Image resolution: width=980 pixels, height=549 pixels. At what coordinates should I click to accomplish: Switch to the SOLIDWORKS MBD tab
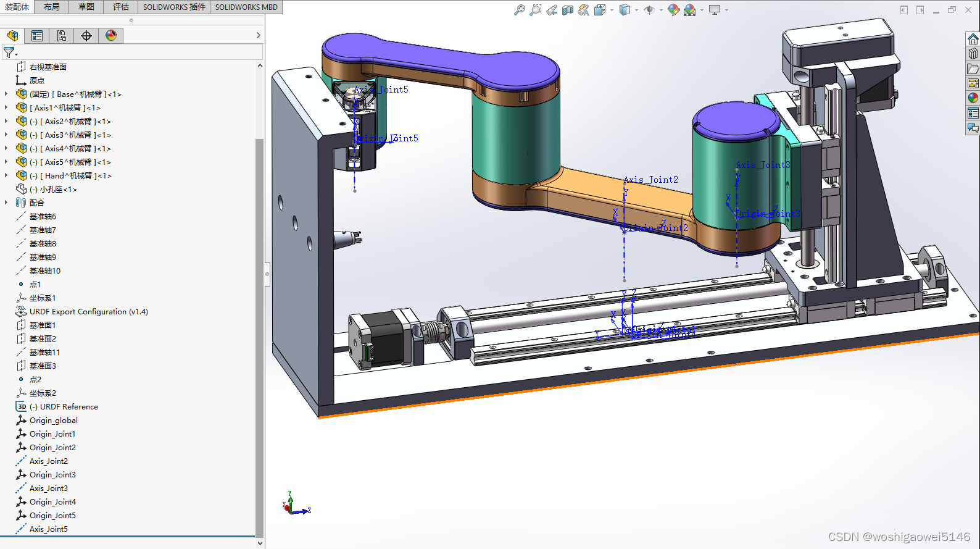tap(246, 7)
